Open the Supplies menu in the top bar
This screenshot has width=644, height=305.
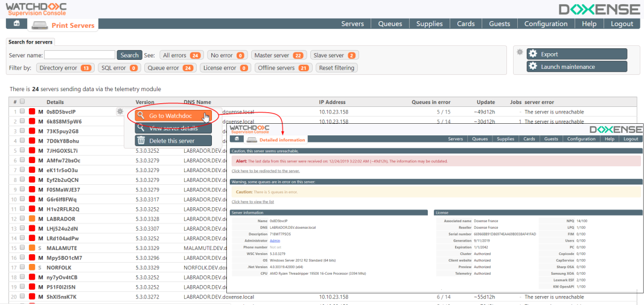429,24
